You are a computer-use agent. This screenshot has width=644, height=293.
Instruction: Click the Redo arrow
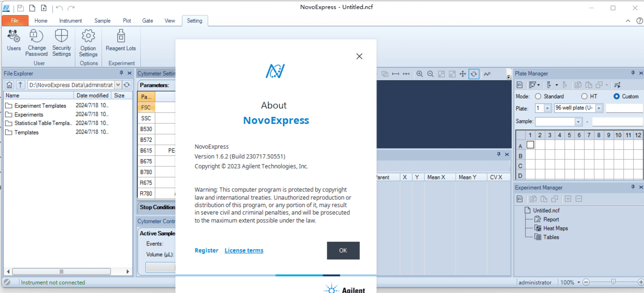[x=71, y=8]
